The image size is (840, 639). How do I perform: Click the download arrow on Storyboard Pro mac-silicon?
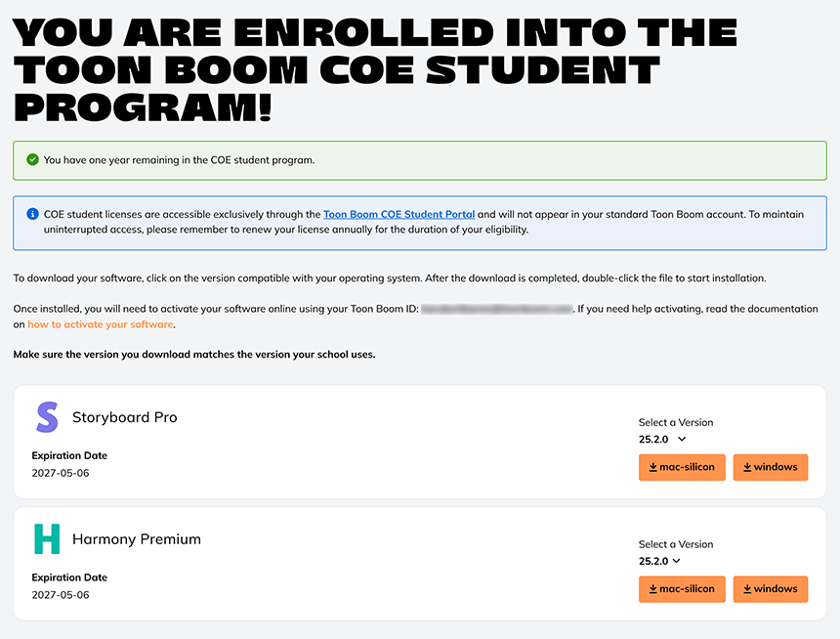click(653, 467)
